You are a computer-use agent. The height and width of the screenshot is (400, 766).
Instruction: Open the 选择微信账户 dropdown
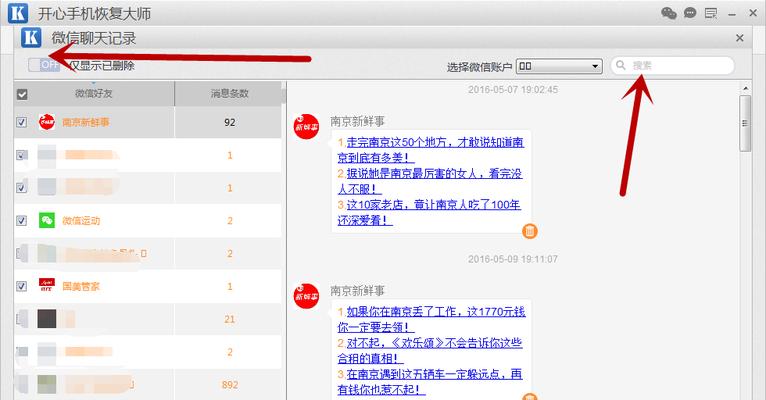(559, 66)
